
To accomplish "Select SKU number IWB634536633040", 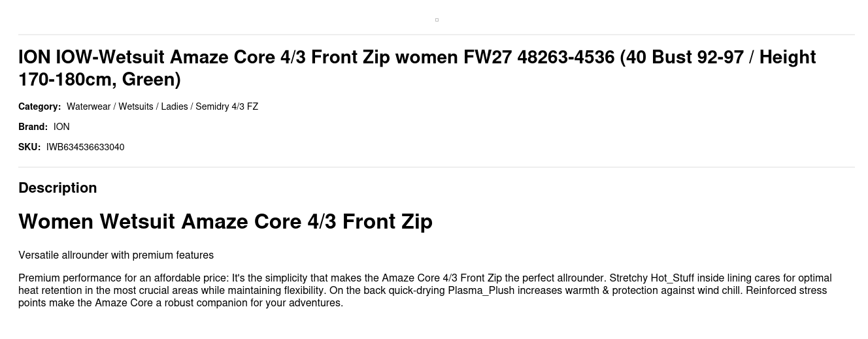I will (85, 147).
